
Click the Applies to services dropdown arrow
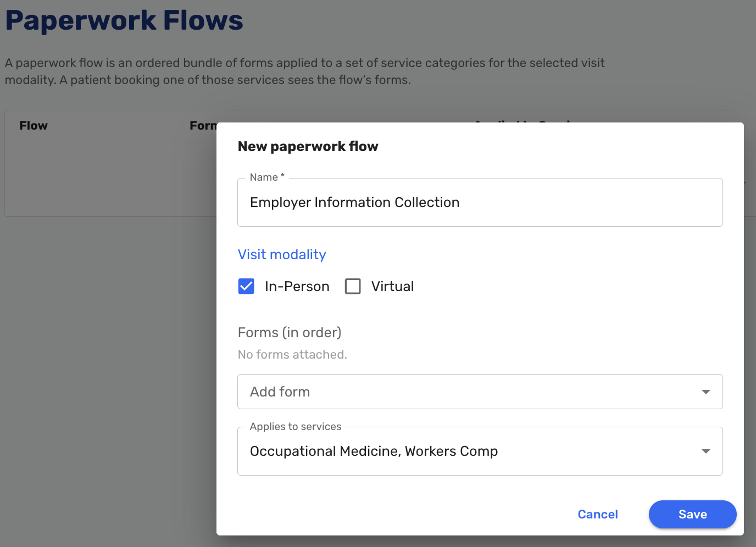click(x=706, y=451)
